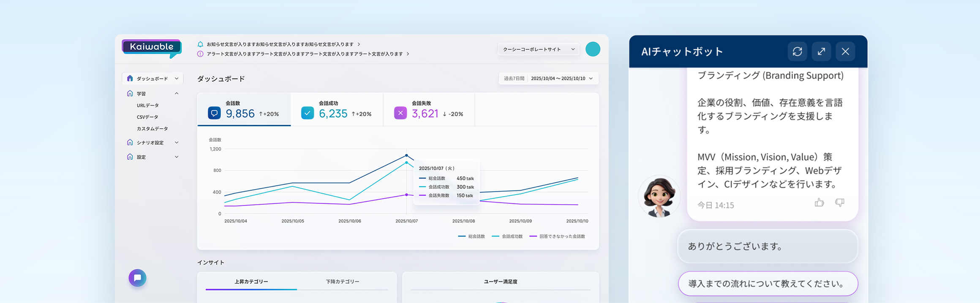Open the floating chat bubble button
980x303 pixels.
(x=137, y=278)
